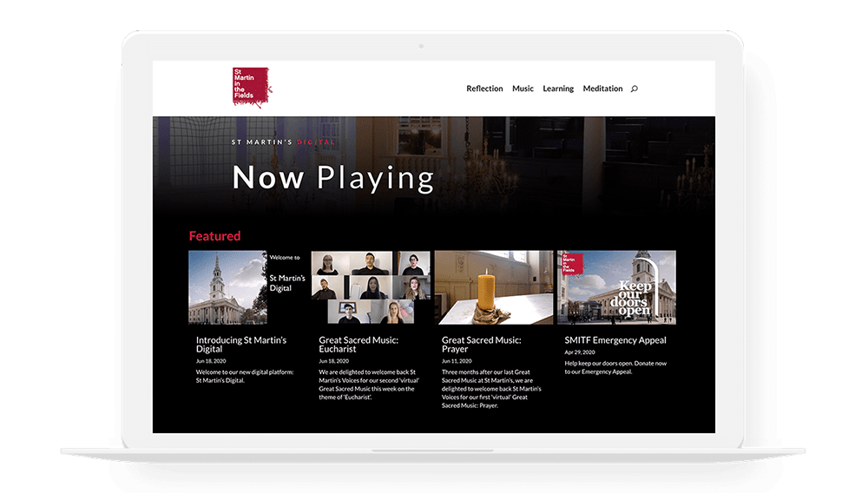Open the Reflection menu item
The image size is (868, 493).
coord(484,89)
